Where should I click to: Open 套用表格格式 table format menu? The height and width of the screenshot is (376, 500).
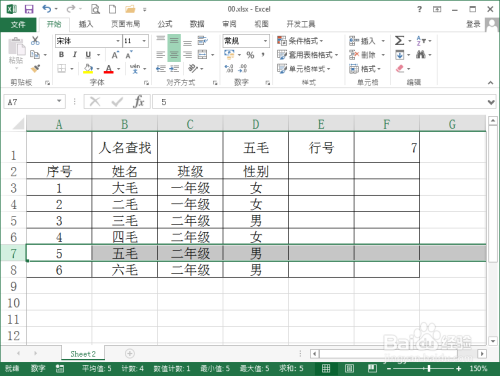pyautogui.click(x=307, y=55)
